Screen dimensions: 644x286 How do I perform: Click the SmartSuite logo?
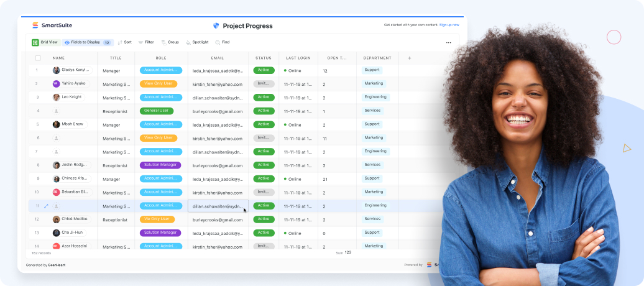52,25
